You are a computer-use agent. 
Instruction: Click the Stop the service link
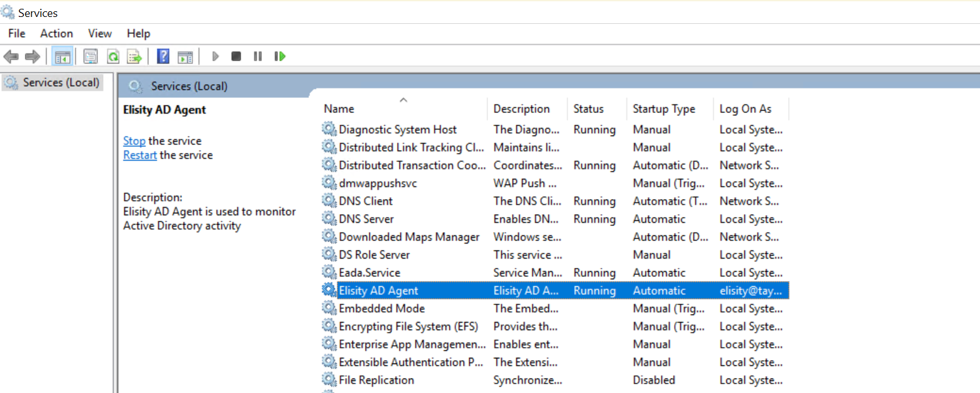[x=134, y=141]
